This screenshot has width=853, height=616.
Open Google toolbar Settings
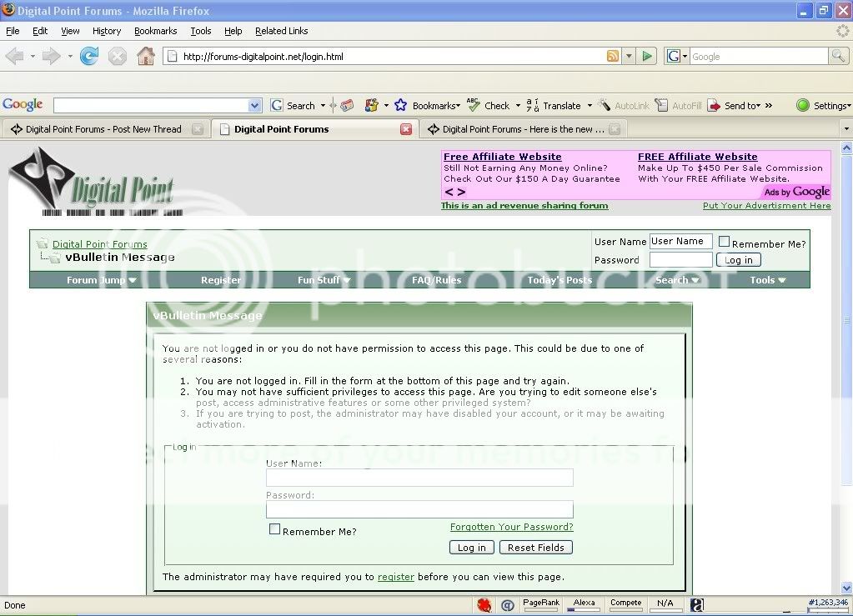coord(823,106)
